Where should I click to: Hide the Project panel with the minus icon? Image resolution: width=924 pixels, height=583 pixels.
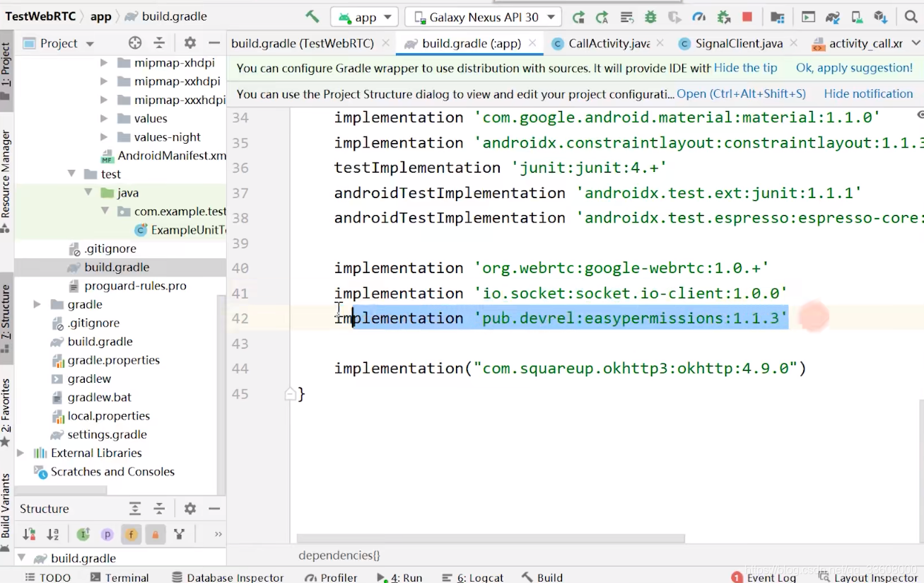[214, 43]
